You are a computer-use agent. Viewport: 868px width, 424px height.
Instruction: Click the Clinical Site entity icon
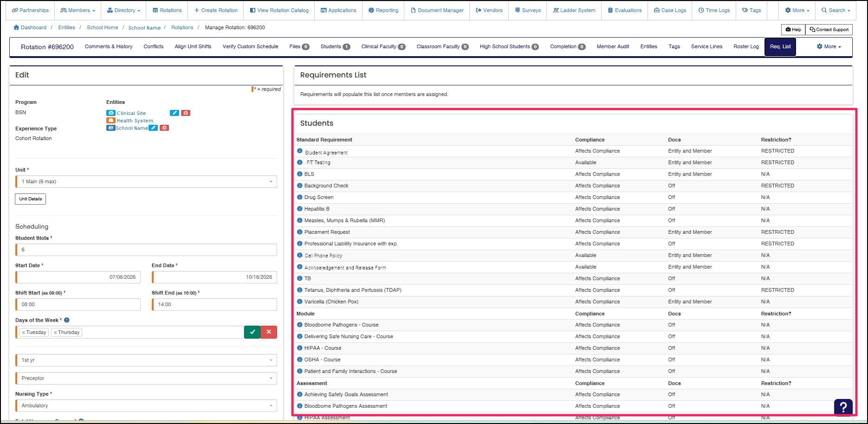coord(111,113)
